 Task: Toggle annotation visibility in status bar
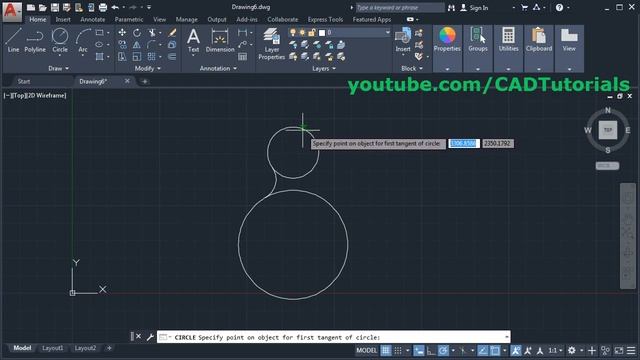tap(516, 350)
